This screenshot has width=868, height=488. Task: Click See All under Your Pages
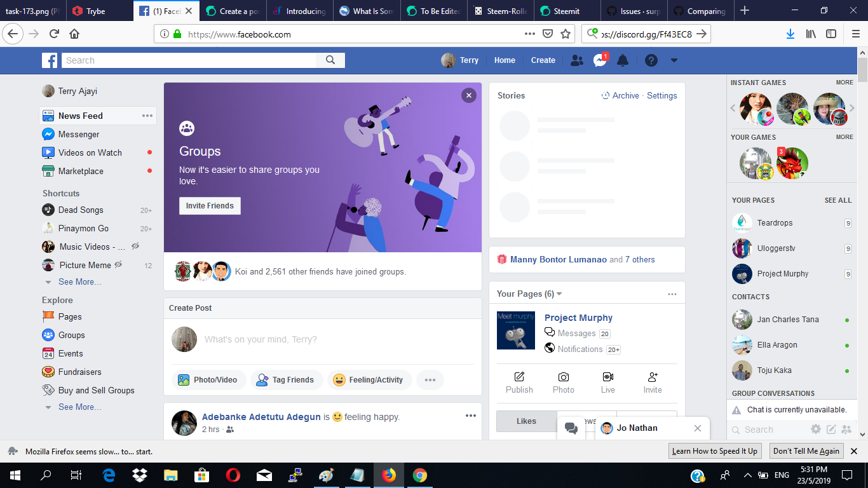(x=838, y=200)
